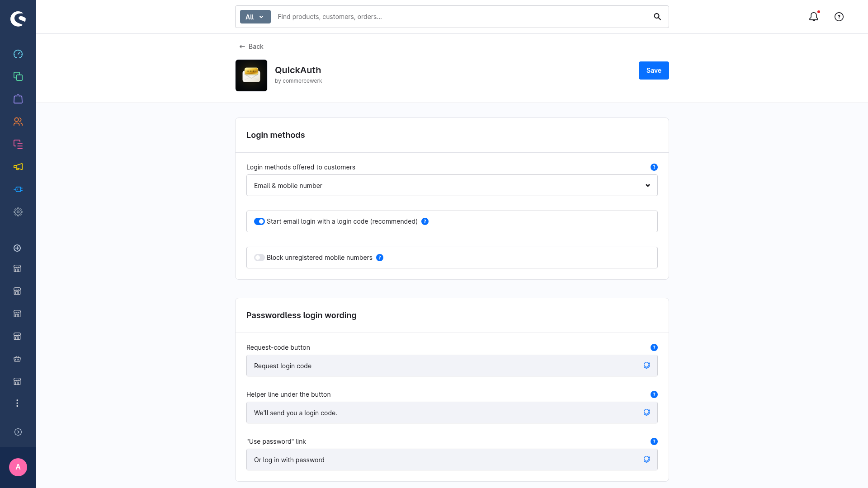The image size is (868, 488).
Task: Disable Start email login with a login code
Action: [259, 221]
